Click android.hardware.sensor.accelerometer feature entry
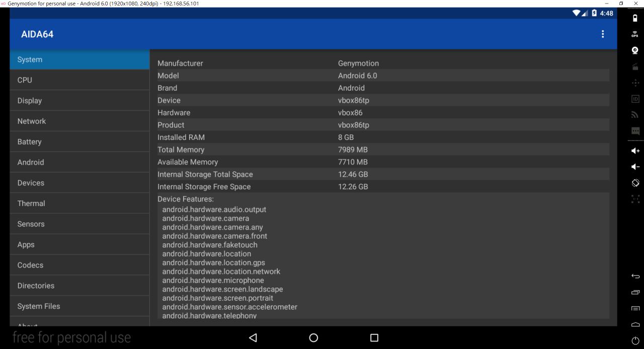644x349 pixels. click(230, 307)
